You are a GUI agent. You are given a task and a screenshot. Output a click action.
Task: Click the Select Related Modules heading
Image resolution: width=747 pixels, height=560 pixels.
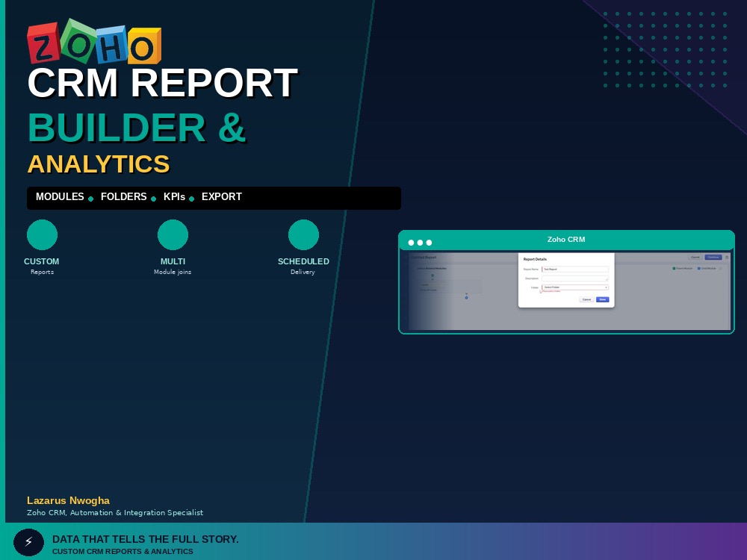pos(432,269)
